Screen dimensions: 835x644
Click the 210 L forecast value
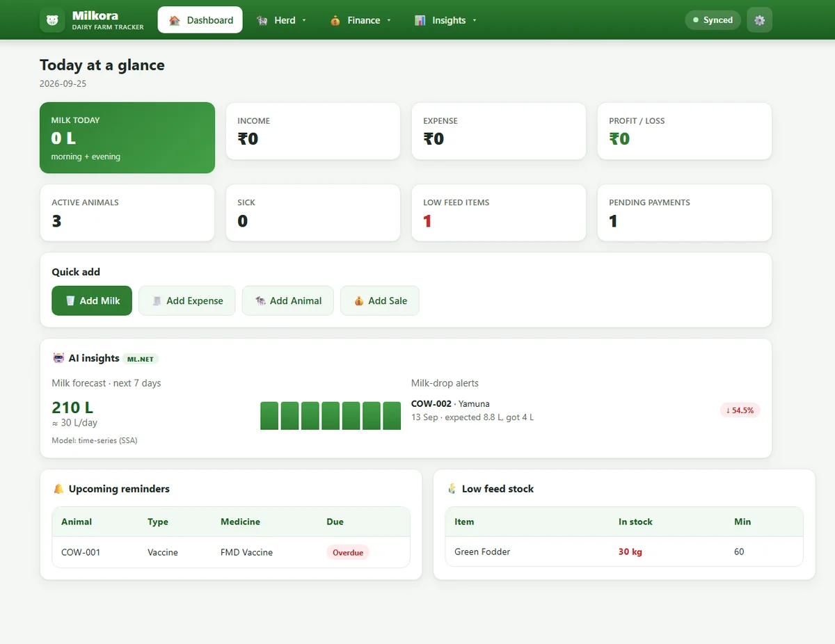click(72, 408)
